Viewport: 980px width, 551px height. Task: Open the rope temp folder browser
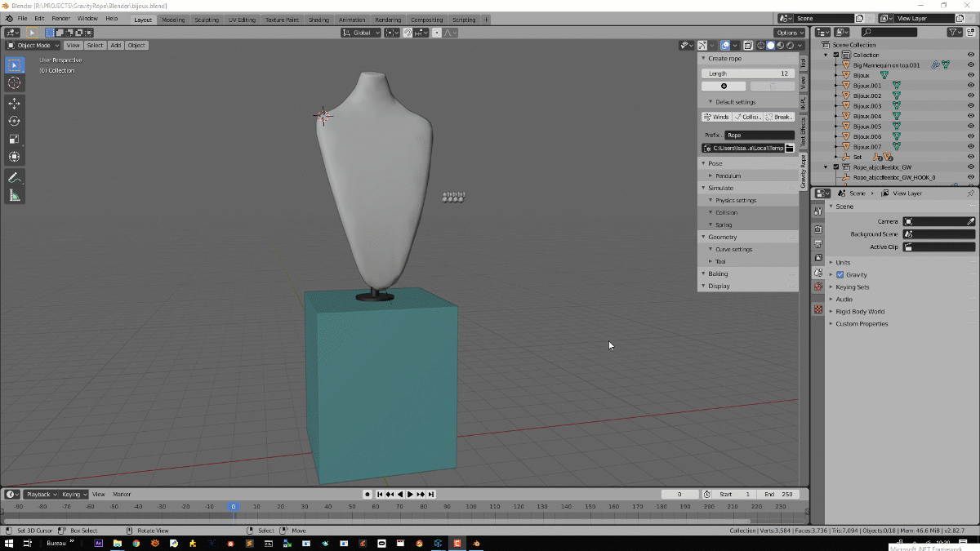click(x=790, y=148)
